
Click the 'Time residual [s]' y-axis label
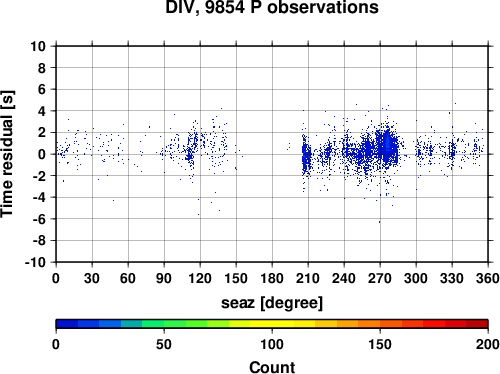tap(7, 154)
